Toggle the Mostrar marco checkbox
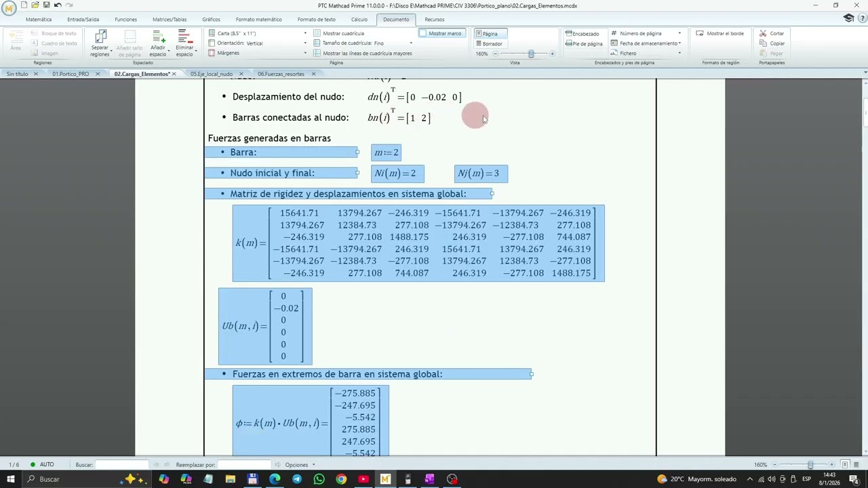 441,33
